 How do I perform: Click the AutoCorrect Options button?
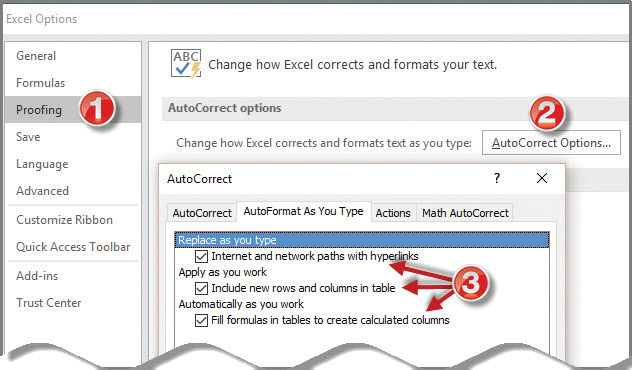point(551,143)
